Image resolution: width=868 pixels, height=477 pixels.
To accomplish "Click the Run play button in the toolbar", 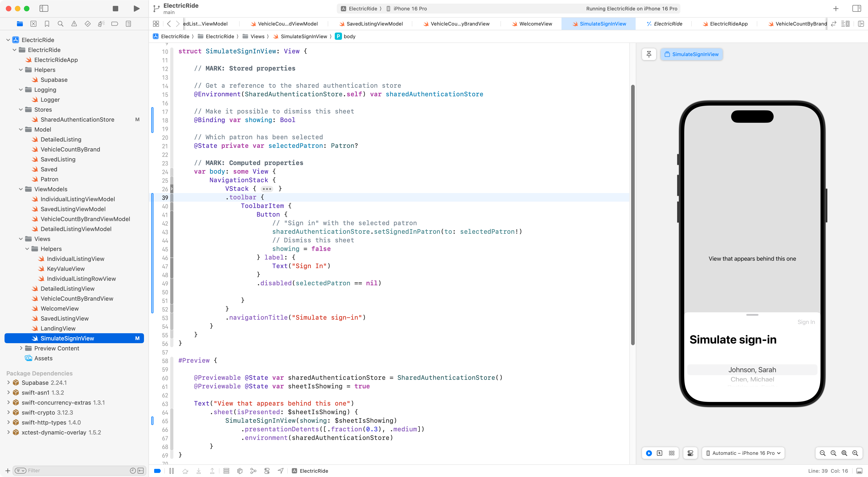I will [137, 8].
